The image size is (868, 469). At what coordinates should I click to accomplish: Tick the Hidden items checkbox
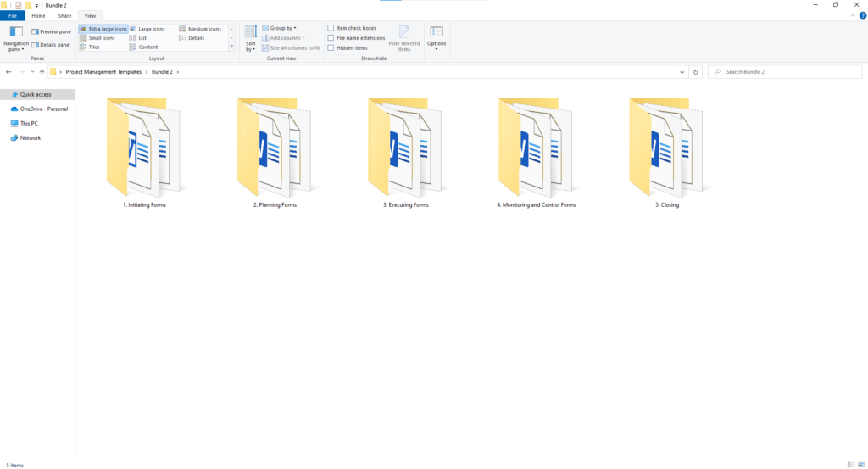click(331, 47)
